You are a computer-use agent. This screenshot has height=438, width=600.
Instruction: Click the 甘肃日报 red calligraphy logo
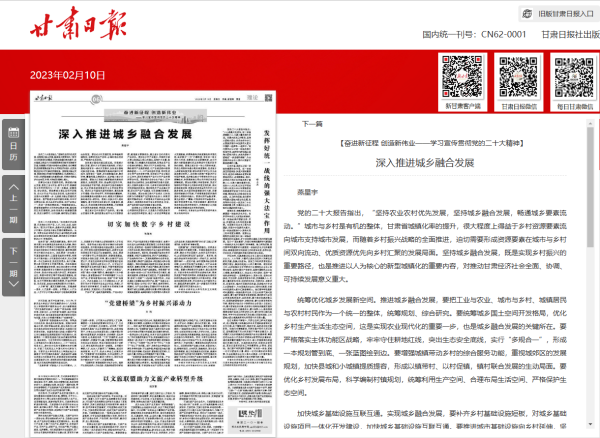(78, 23)
